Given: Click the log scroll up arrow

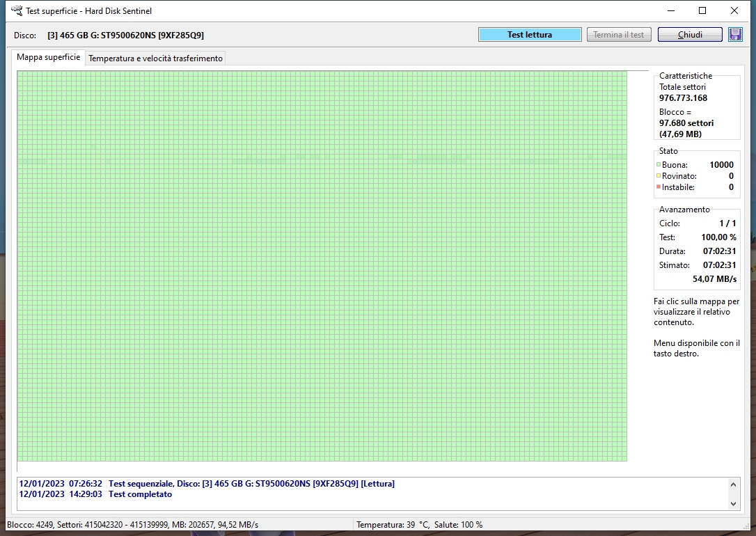Looking at the screenshot, I should tap(733, 484).
